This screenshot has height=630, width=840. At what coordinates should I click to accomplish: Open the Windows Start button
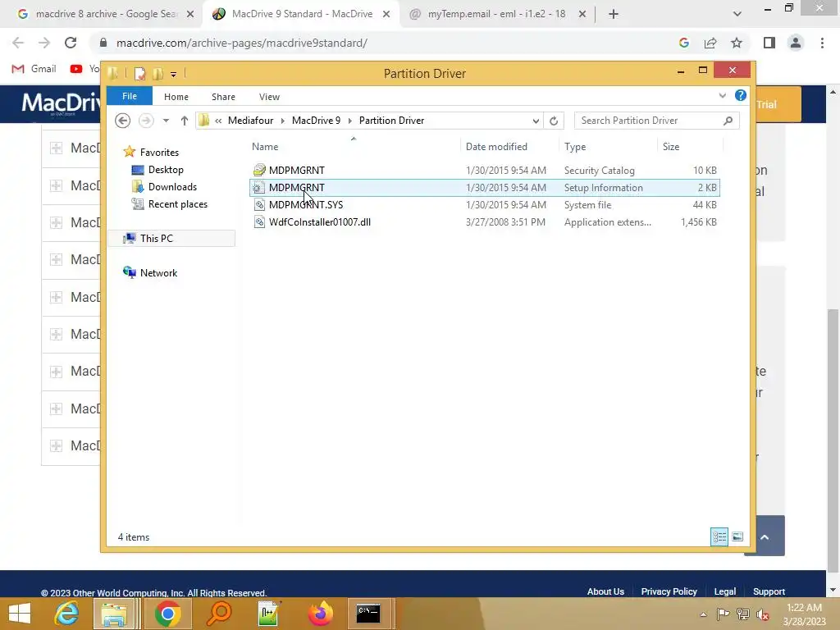[20, 614]
